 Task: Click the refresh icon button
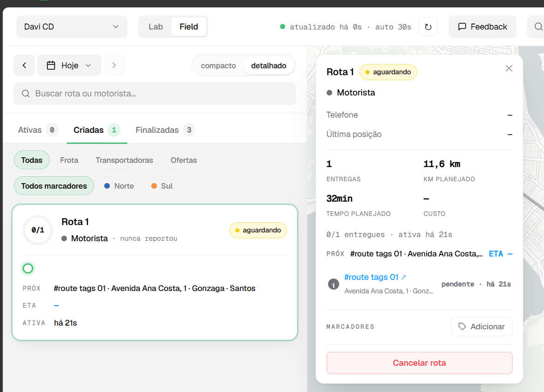(428, 27)
